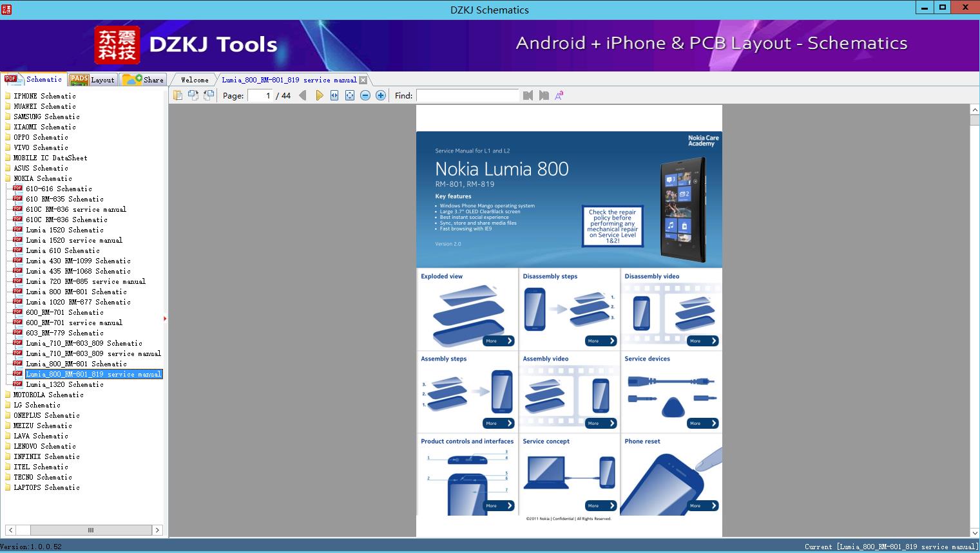Image resolution: width=980 pixels, height=553 pixels.
Task: Click More under Assembly steps
Action: coord(499,424)
